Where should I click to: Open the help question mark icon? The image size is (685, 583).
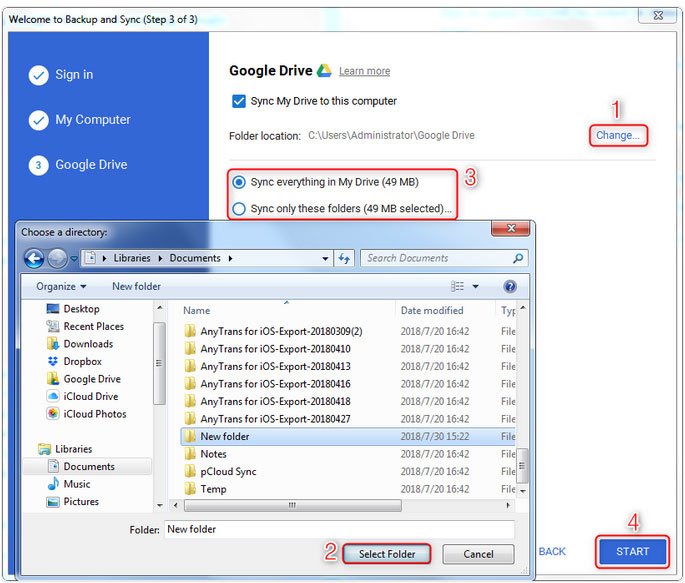[510, 286]
